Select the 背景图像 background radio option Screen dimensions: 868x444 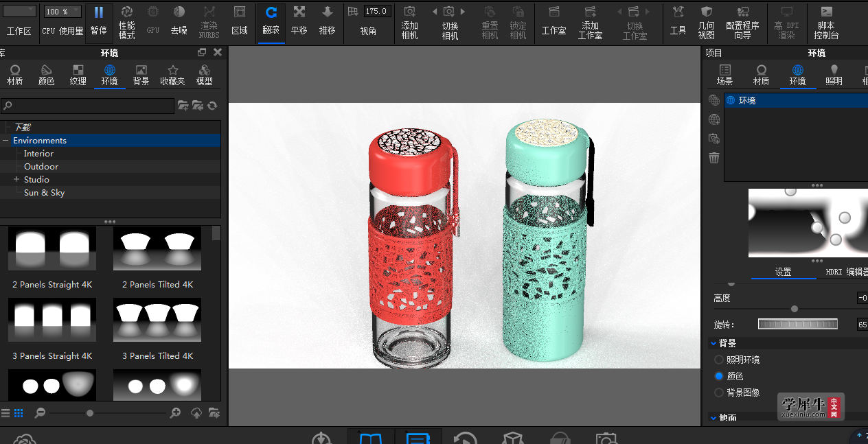coord(719,393)
